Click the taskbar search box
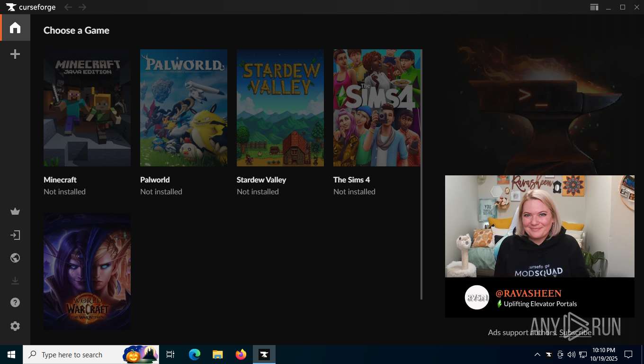 pos(91,355)
